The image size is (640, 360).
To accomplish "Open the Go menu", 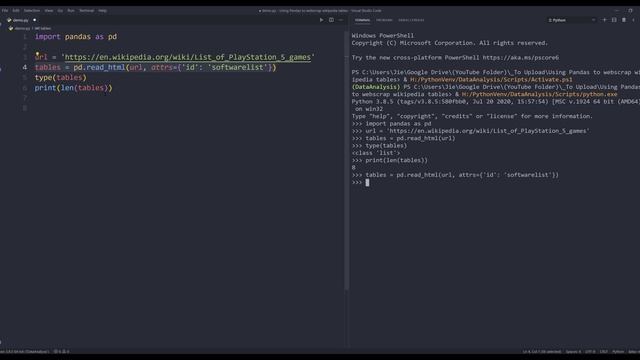I will coord(60,11).
